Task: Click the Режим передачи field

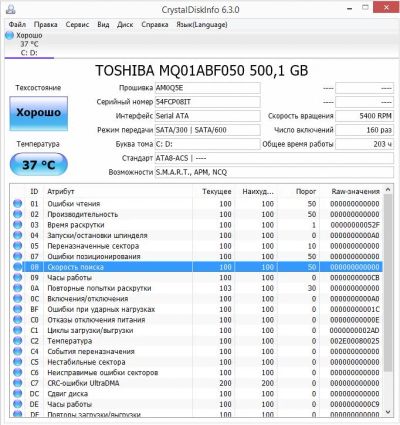Action: 208,130
